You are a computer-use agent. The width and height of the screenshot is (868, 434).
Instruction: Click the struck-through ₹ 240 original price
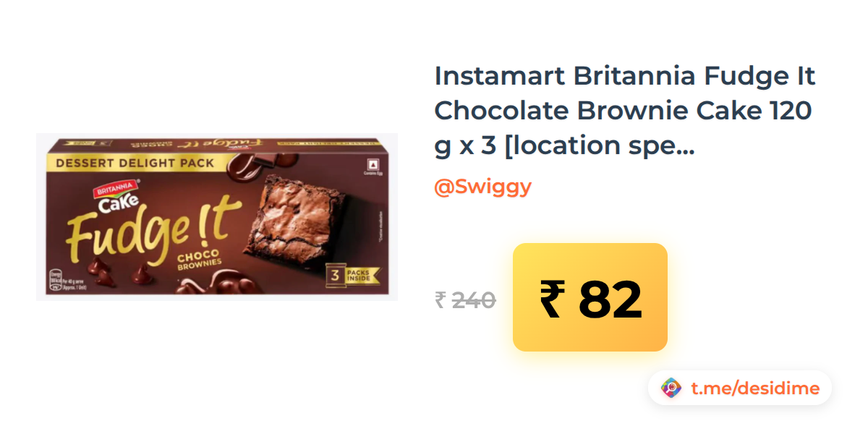465,299
